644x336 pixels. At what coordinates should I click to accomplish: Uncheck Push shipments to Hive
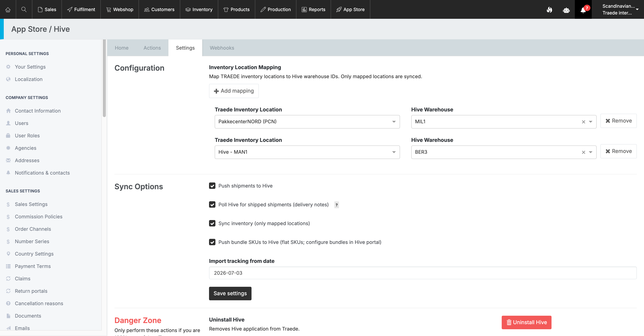click(x=212, y=186)
